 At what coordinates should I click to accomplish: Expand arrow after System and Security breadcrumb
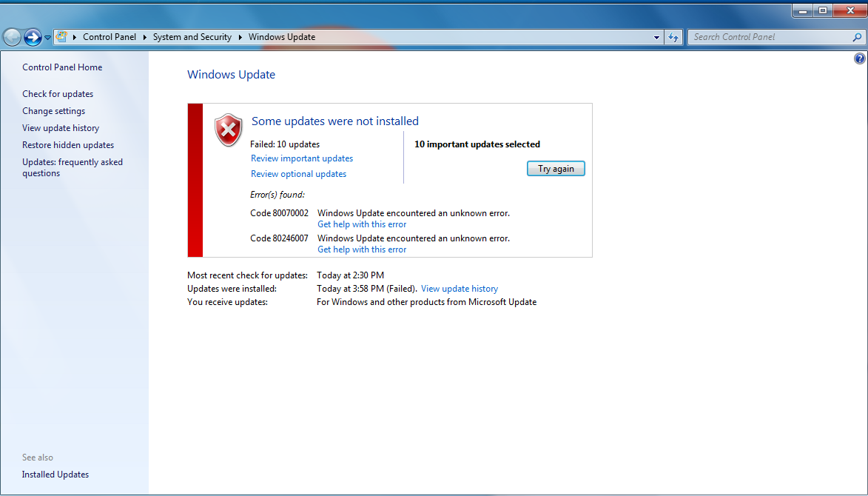pyautogui.click(x=240, y=37)
